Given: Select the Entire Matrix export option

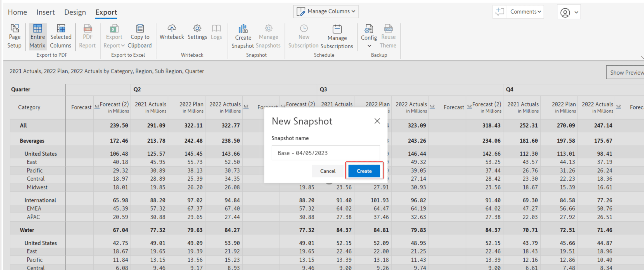Looking at the screenshot, I should (37, 36).
